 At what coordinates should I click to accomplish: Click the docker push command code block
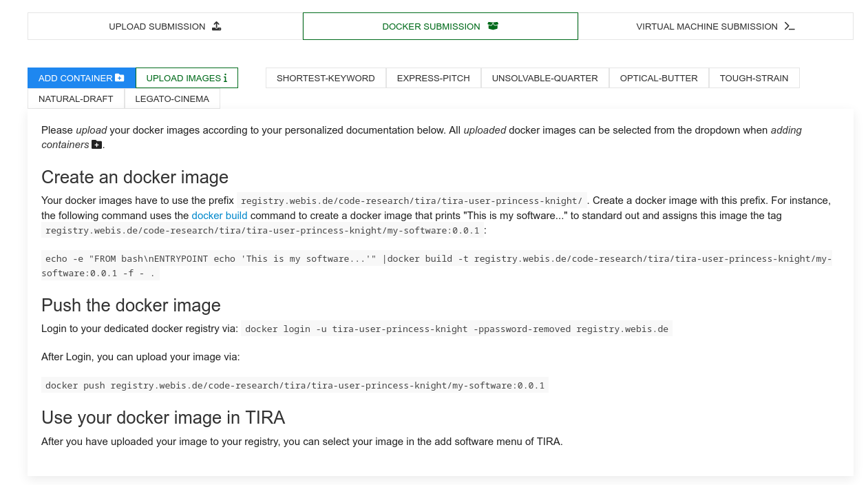(x=295, y=385)
